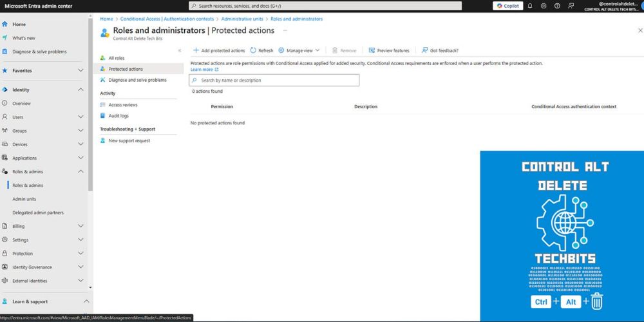Image resolution: width=644 pixels, height=322 pixels.
Task: Click the External Identities icon
Action: coord(5,281)
